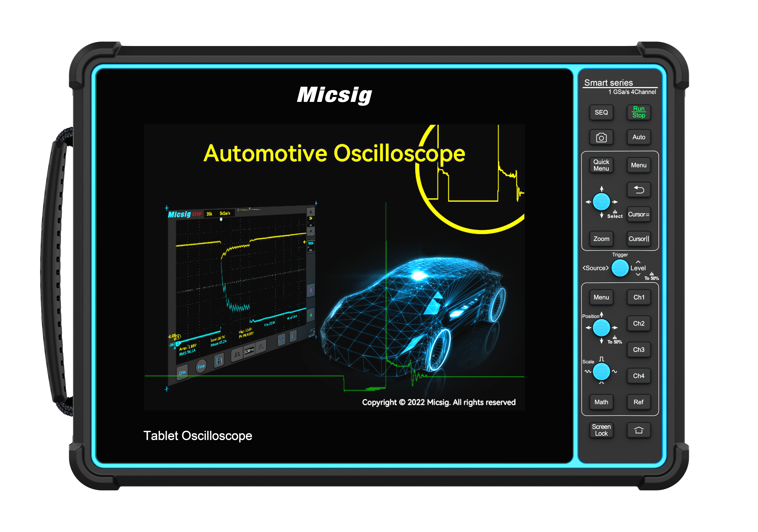758x532 pixels.
Task: Open the upper Menu button
Action: click(639, 165)
